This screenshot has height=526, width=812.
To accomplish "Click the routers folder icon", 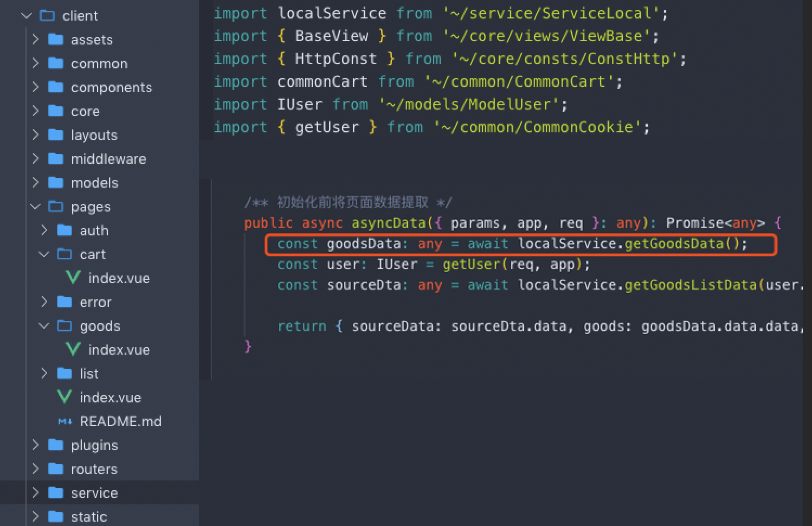I will [x=56, y=469].
